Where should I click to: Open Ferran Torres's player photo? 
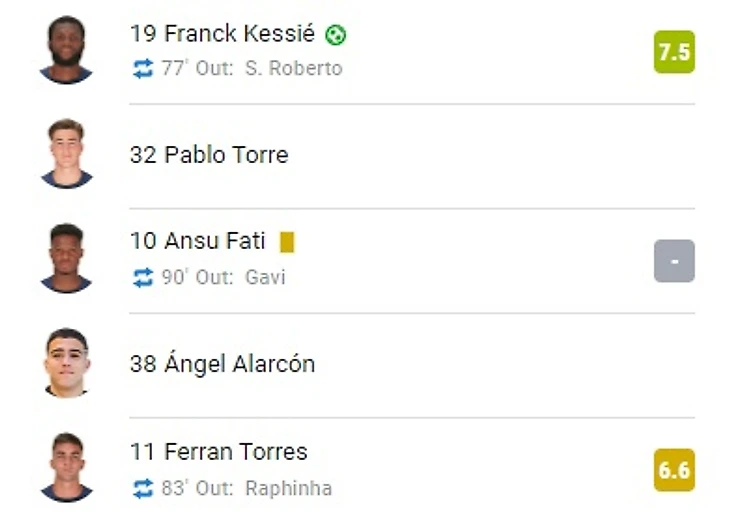click(66, 468)
